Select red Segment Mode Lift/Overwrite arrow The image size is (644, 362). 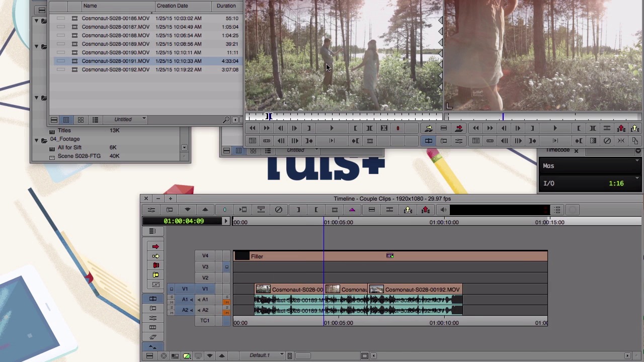pos(155,246)
